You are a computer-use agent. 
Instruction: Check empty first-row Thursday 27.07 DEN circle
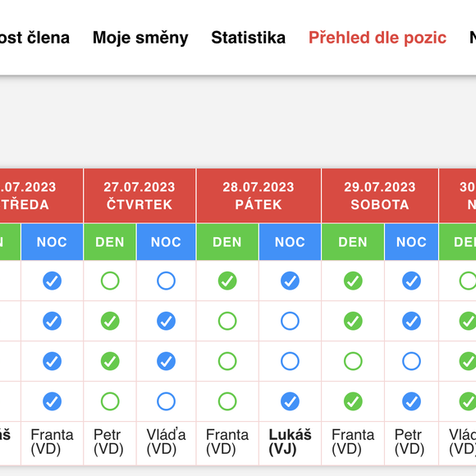pyautogui.click(x=110, y=281)
